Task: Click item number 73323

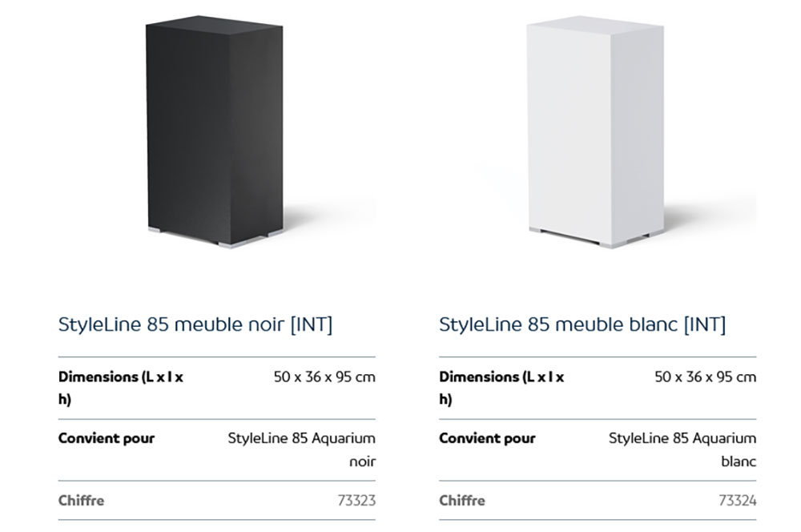Action: coord(356,500)
